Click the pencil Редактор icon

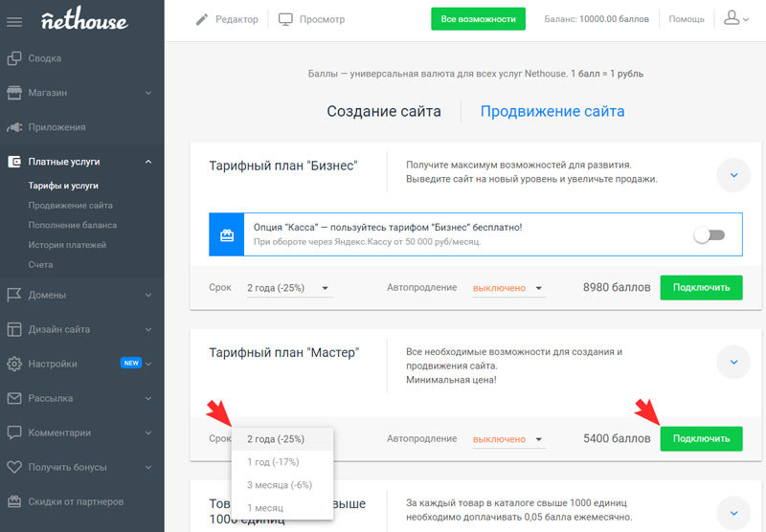coord(202,19)
